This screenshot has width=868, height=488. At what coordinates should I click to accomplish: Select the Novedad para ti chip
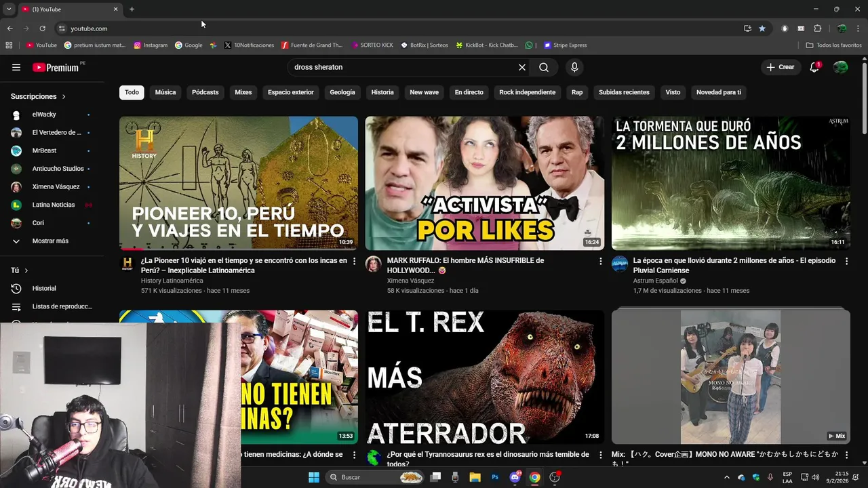[x=719, y=92]
